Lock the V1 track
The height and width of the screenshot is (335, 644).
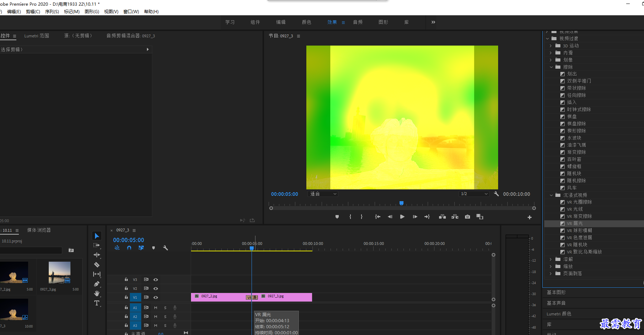[126, 297]
